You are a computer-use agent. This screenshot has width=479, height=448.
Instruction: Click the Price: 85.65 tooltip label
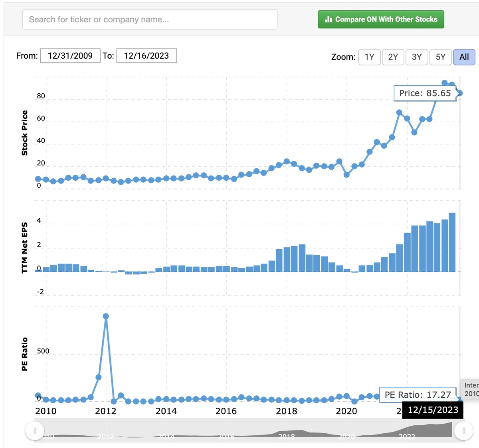[x=425, y=93]
